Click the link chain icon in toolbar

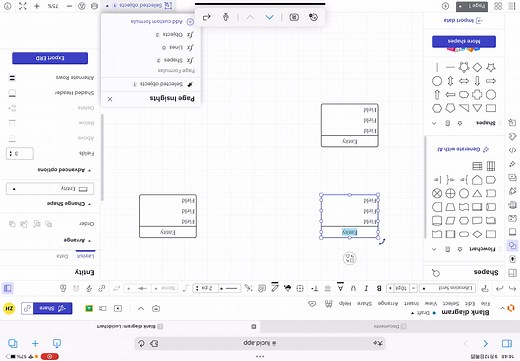pos(102,288)
